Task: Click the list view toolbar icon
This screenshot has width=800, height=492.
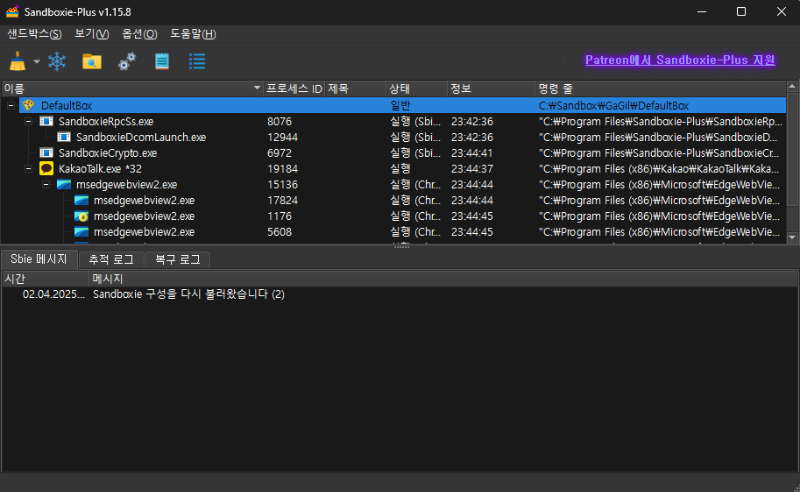Action: coord(197,61)
